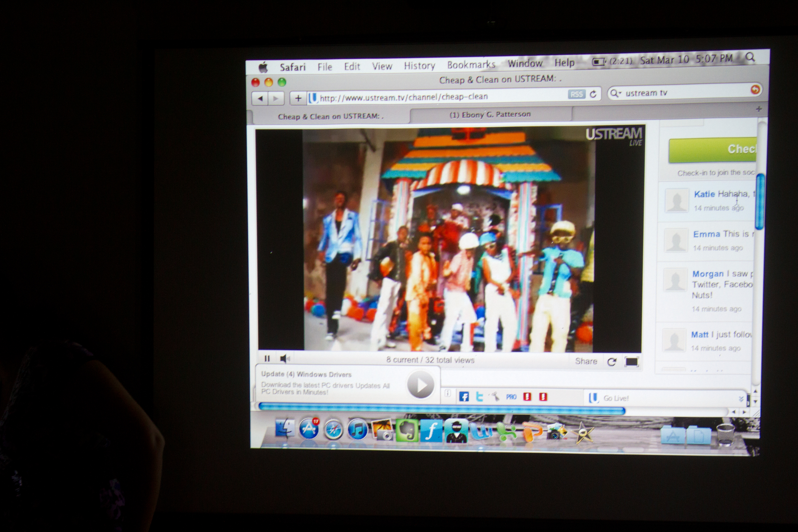Screen dimensions: 798x532
Task: Open the Share option below the video
Action: 586,361
